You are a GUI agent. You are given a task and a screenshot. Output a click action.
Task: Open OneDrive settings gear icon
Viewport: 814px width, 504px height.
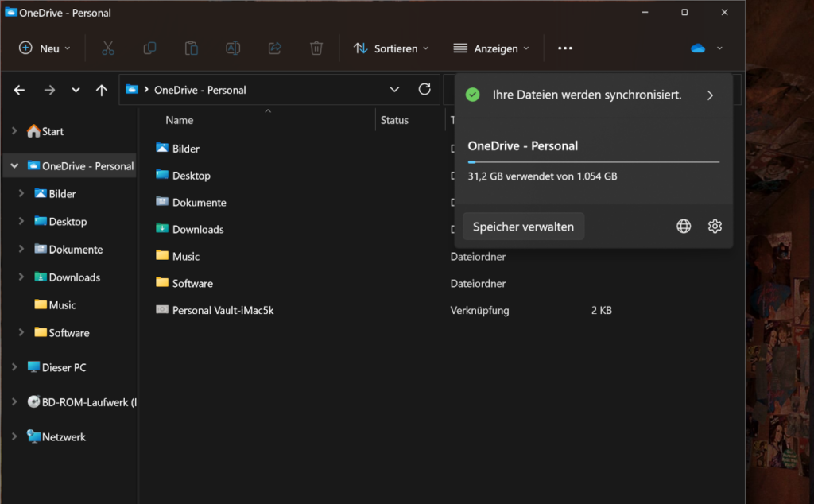click(715, 227)
